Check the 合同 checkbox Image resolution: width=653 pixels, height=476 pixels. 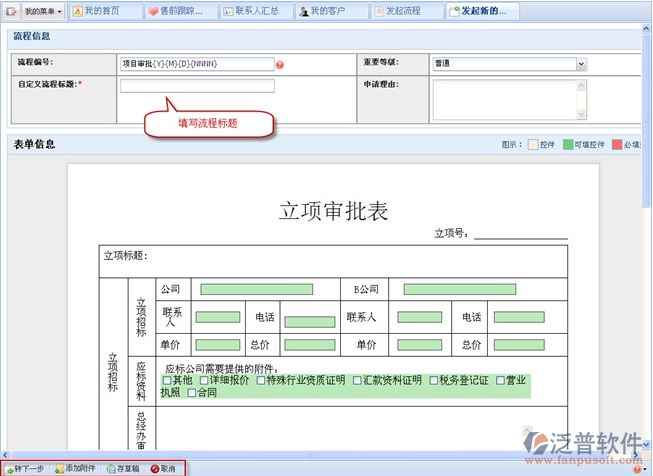pos(192,392)
